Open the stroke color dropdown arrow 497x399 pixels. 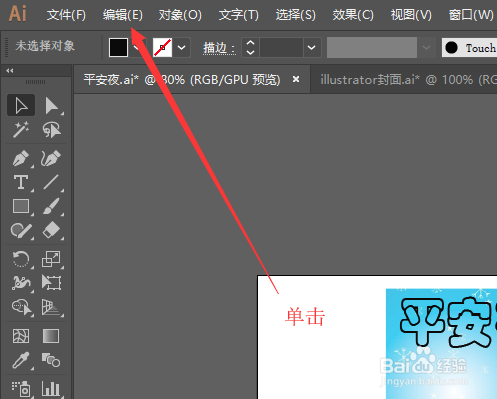[x=181, y=48]
